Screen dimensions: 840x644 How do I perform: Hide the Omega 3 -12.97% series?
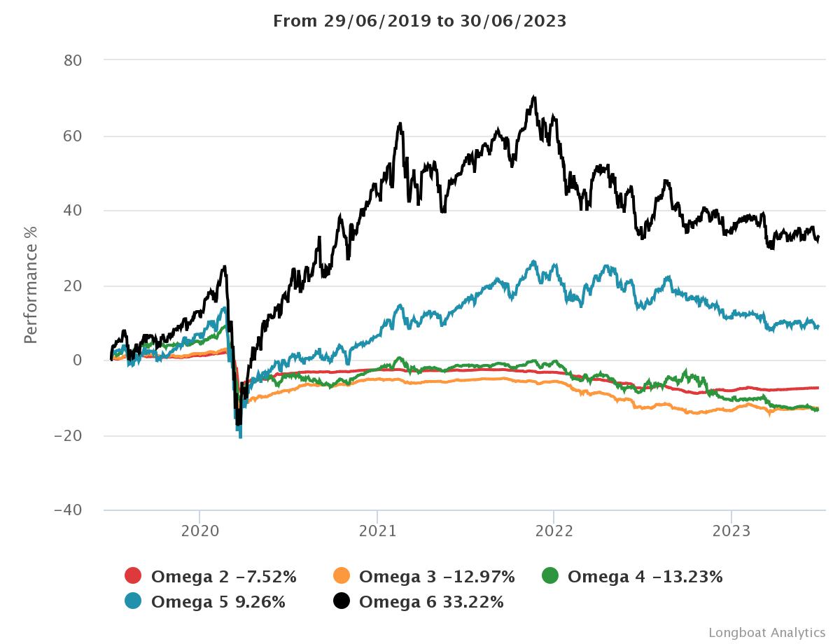pyautogui.click(x=437, y=577)
